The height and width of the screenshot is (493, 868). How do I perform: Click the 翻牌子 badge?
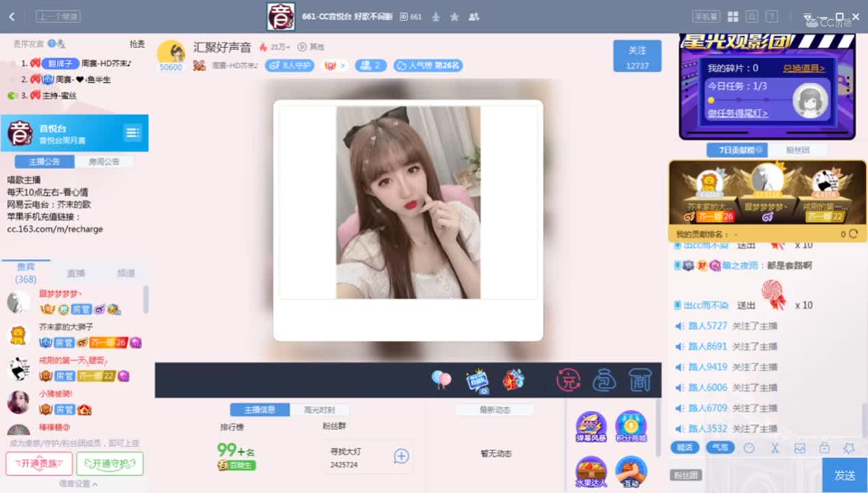pos(60,63)
